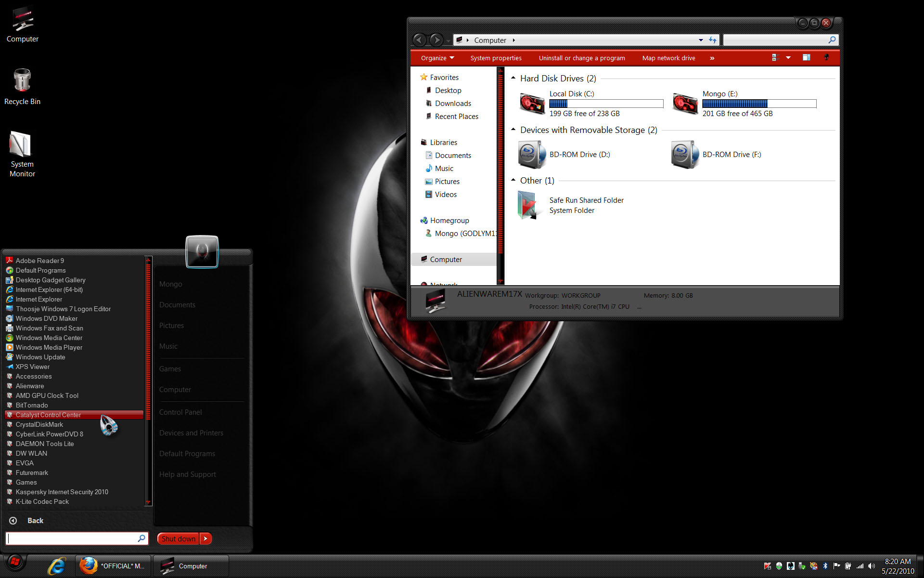Collapse the Other group

(513, 180)
